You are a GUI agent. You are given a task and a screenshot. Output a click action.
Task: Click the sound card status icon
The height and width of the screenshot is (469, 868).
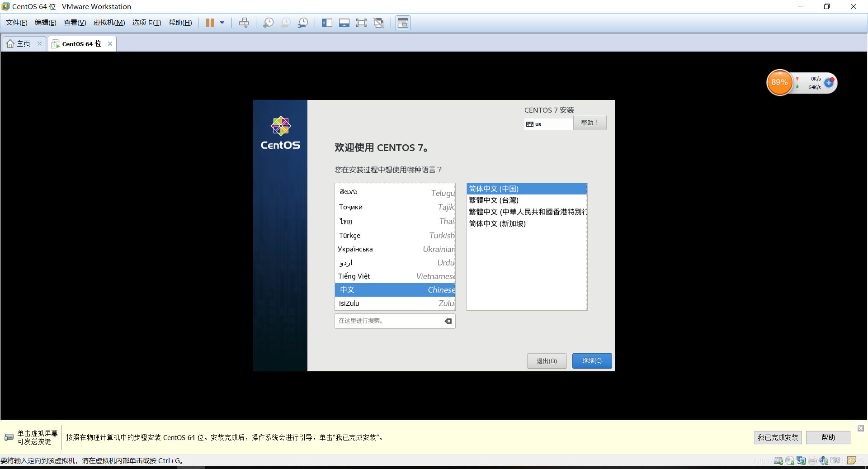[x=824, y=460]
